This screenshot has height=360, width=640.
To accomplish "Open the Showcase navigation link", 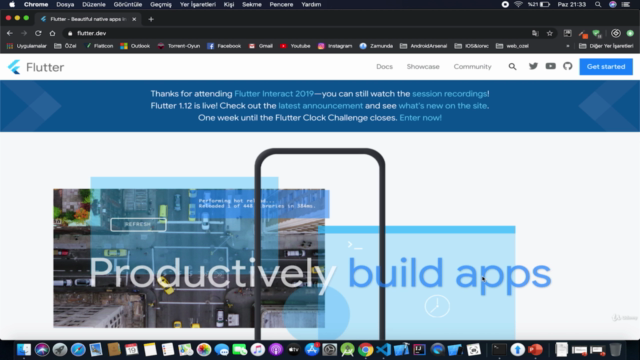I will (x=423, y=67).
